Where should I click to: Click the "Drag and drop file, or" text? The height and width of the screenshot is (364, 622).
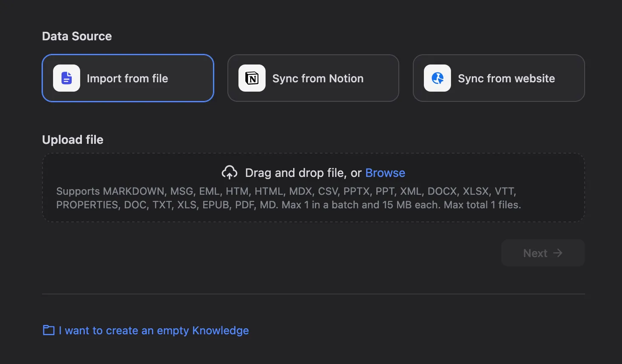click(x=303, y=173)
